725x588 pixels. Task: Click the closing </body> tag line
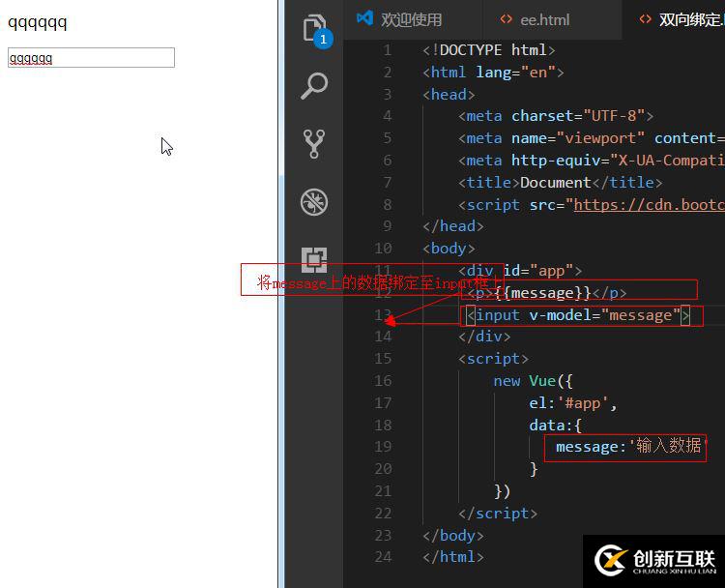point(453,535)
